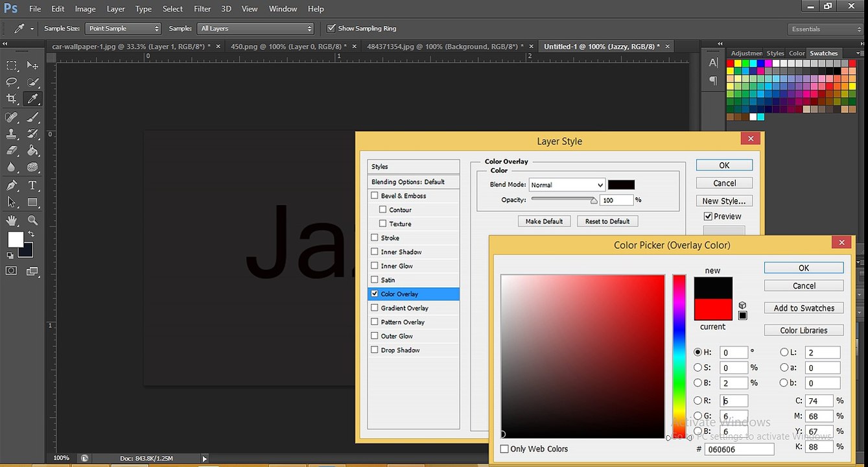Select the Move tool
The height and width of the screenshot is (467, 868).
32,66
